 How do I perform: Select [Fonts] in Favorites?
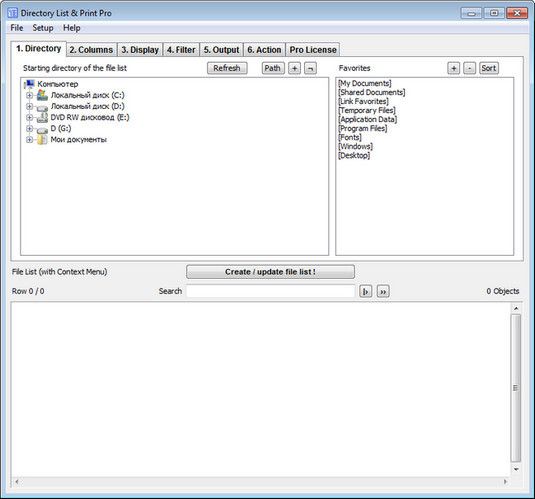pos(350,138)
